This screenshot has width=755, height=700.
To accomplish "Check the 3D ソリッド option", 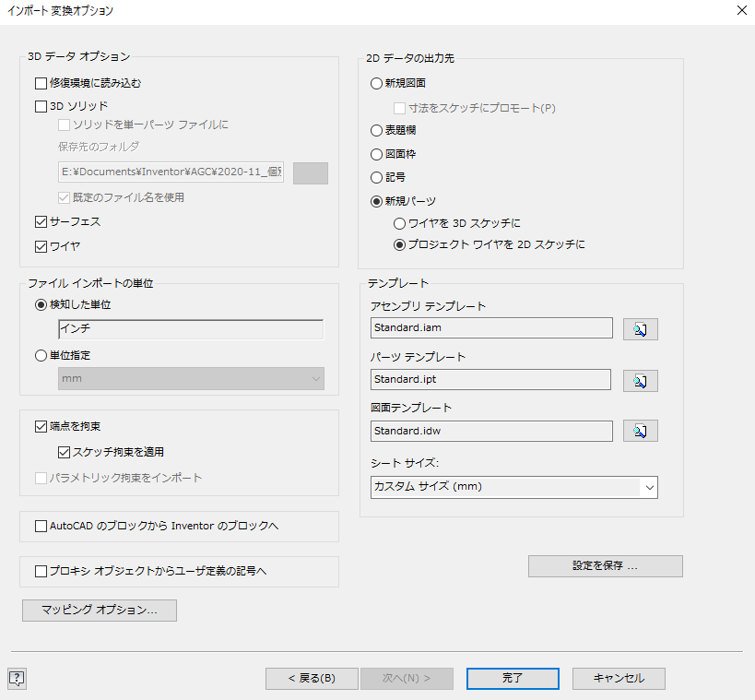I will click(x=41, y=106).
